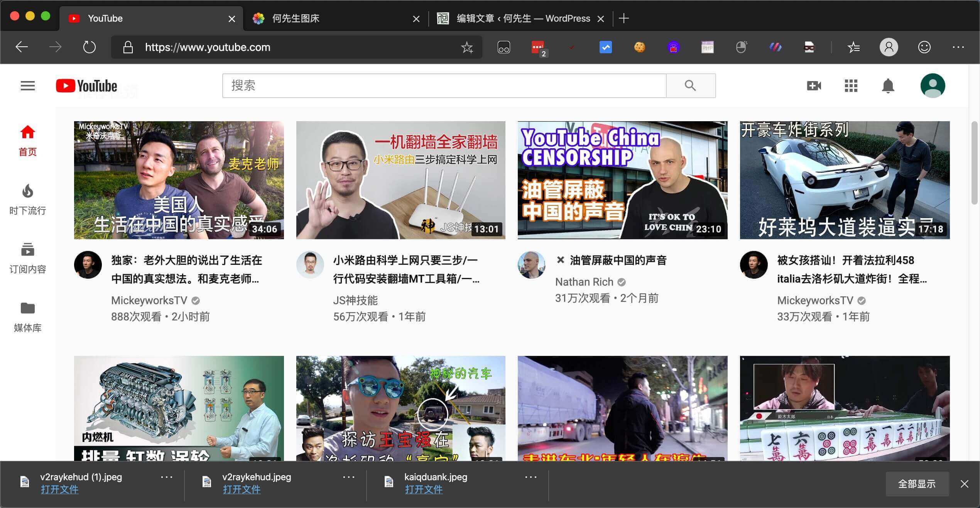This screenshot has width=980, height=508.
Task: Open options for v2raykehud (1).jpeg download
Action: pyautogui.click(x=167, y=477)
